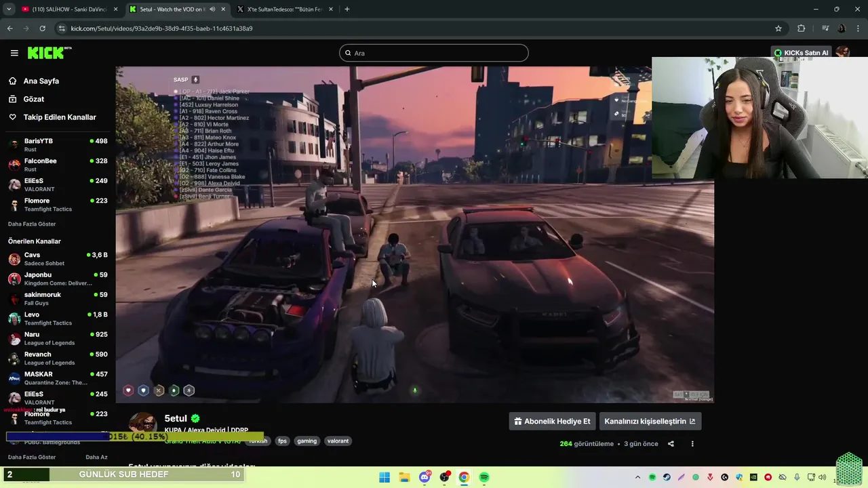Select the fps tag
This screenshot has width=868, height=488.
tap(282, 441)
